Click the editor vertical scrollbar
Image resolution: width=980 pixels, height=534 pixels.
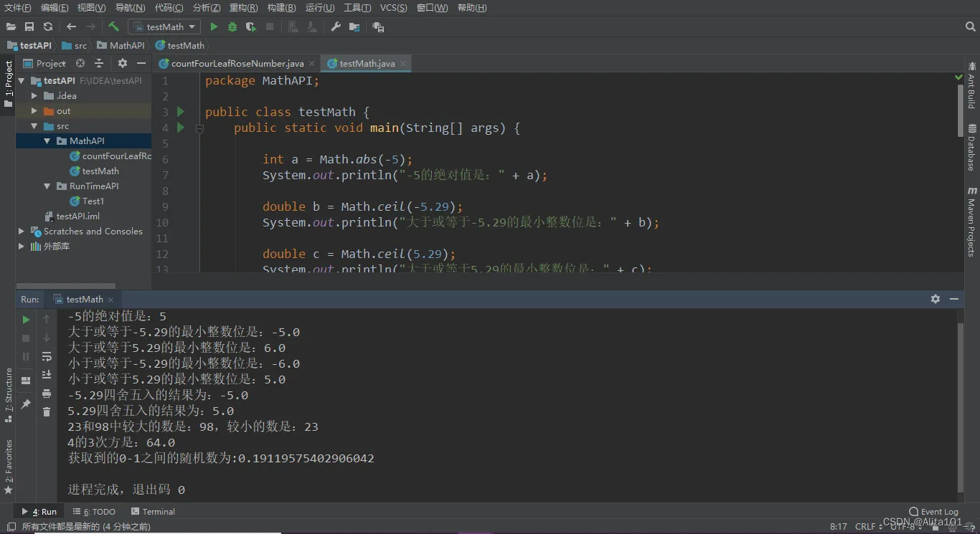click(961, 110)
